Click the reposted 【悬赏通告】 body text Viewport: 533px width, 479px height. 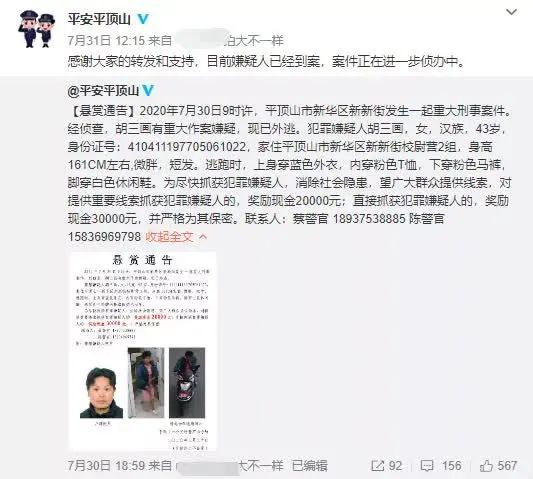point(289,173)
